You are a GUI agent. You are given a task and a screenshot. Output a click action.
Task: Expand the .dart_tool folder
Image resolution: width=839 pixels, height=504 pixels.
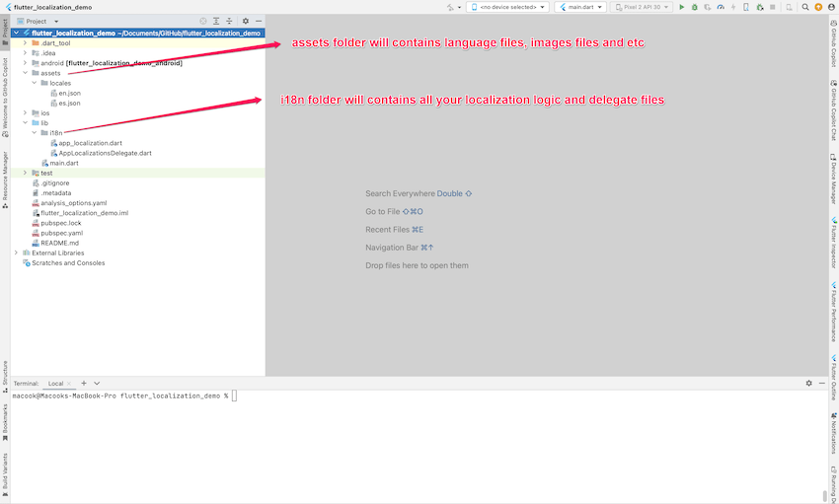(25, 42)
